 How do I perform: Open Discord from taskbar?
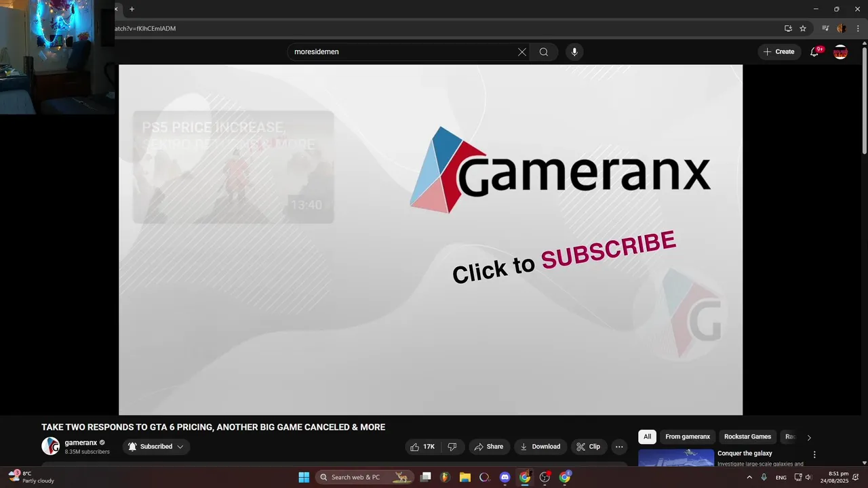point(505,477)
